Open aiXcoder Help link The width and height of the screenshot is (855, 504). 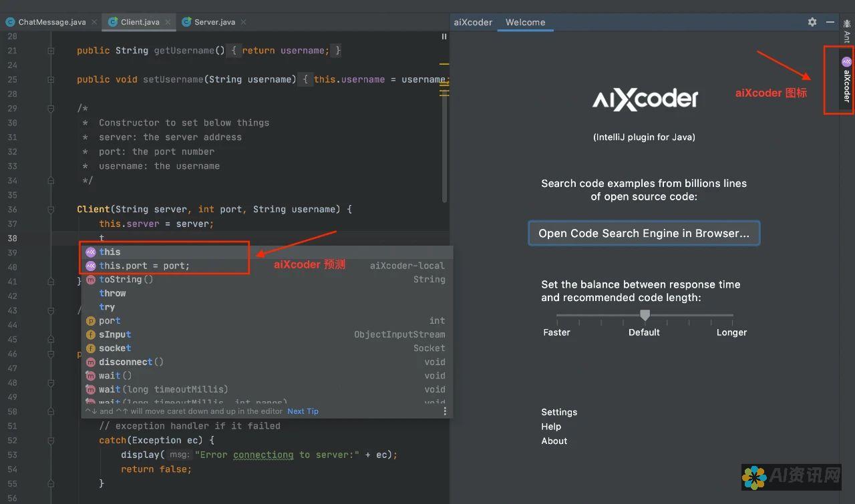point(551,427)
